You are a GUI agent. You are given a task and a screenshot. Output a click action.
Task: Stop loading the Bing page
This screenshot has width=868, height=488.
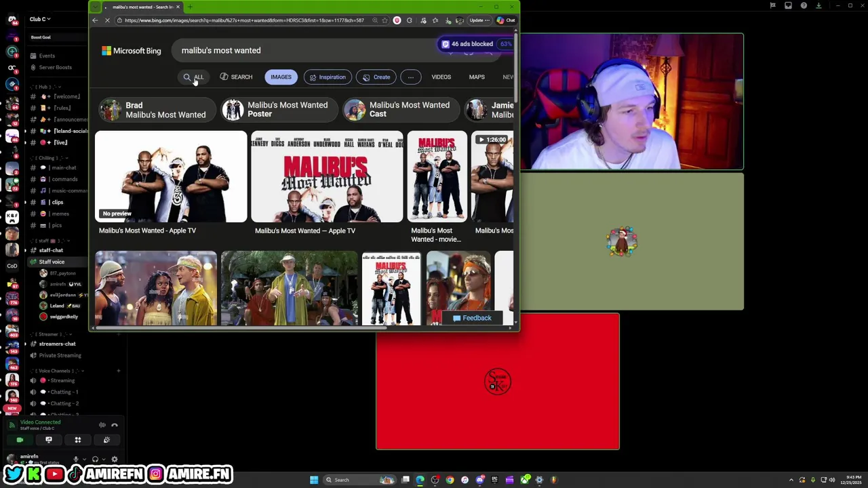point(107,20)
